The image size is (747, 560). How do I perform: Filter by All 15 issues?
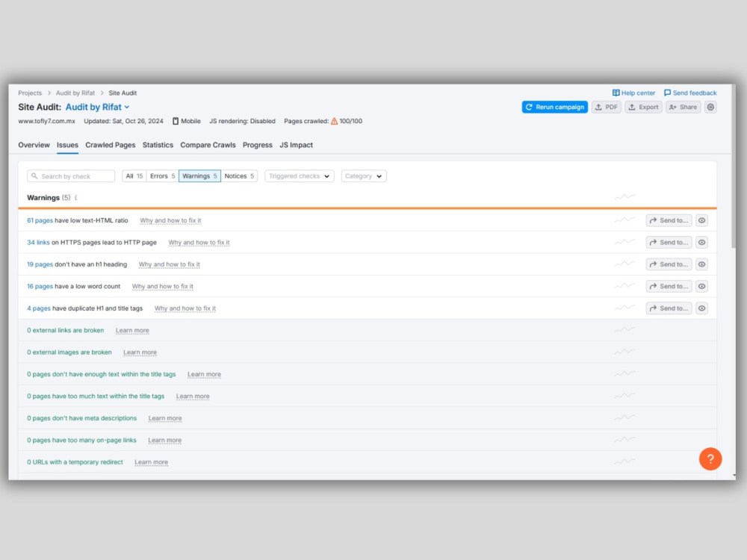point(134,176)
